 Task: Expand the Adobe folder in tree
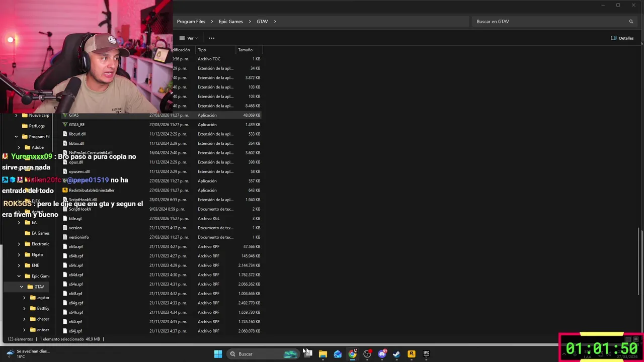coord(19,147)
